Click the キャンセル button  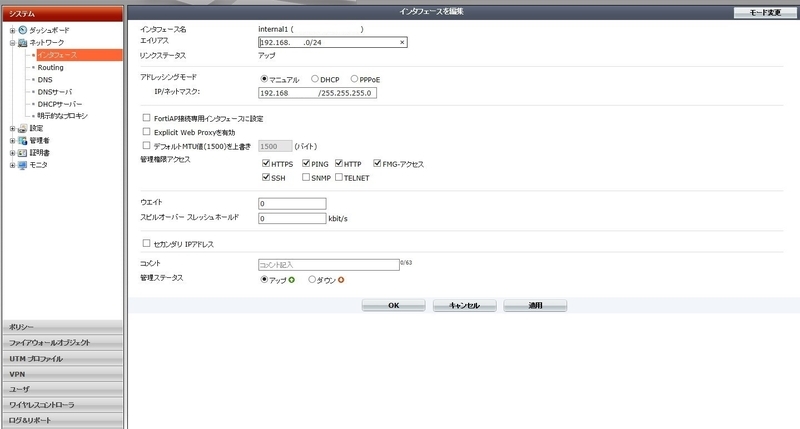[464, 306]
